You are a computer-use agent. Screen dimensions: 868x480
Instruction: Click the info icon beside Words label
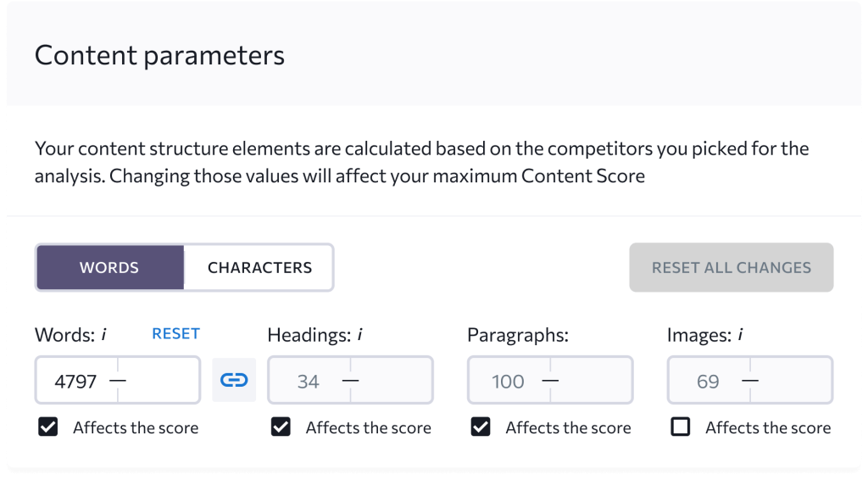pos(103,335)
